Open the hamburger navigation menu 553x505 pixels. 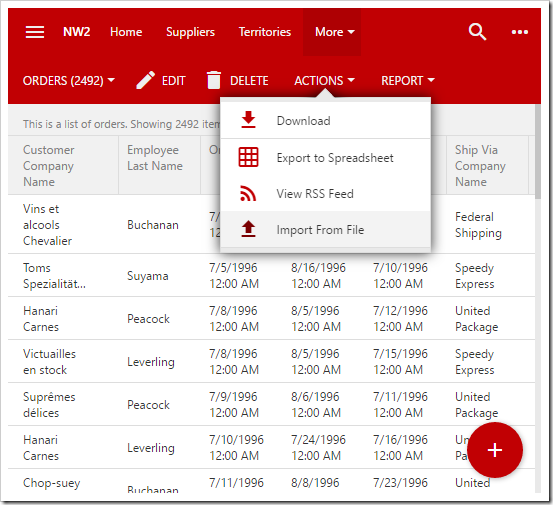(35, 32)
